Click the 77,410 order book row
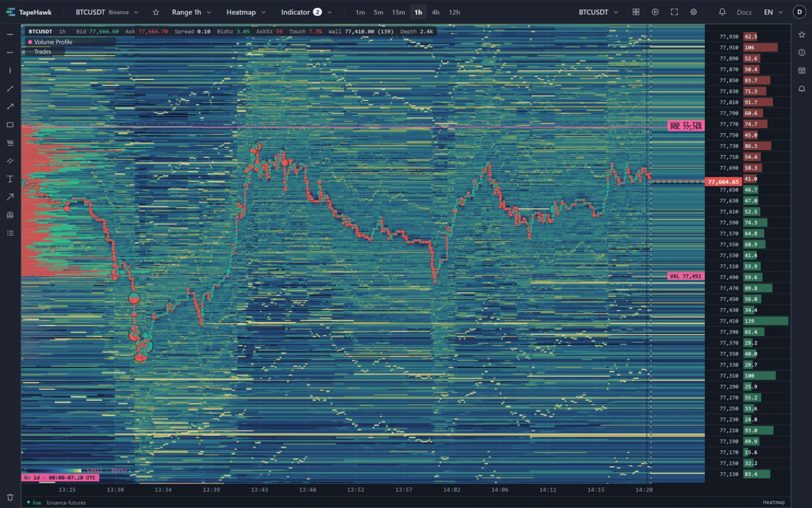 747,321
